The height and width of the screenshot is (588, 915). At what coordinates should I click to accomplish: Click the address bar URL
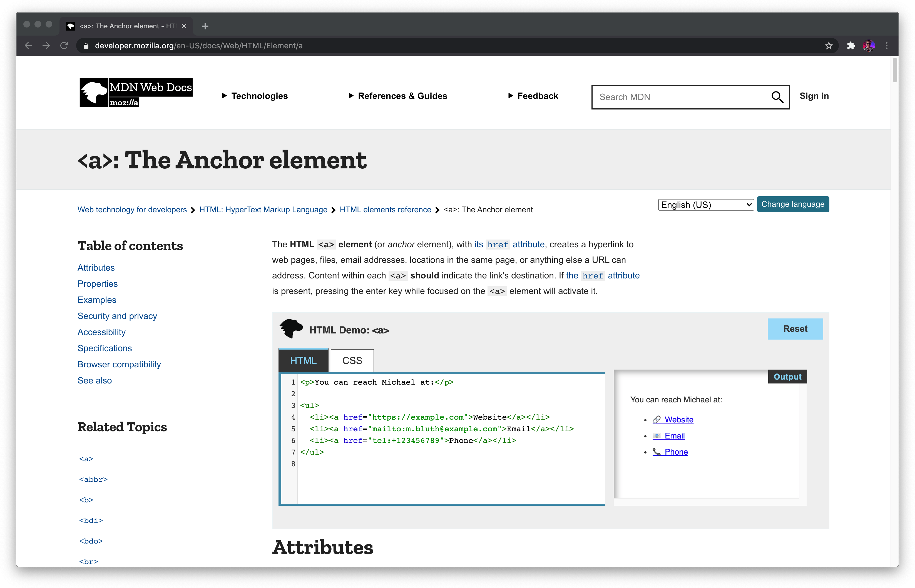point(198,46)
